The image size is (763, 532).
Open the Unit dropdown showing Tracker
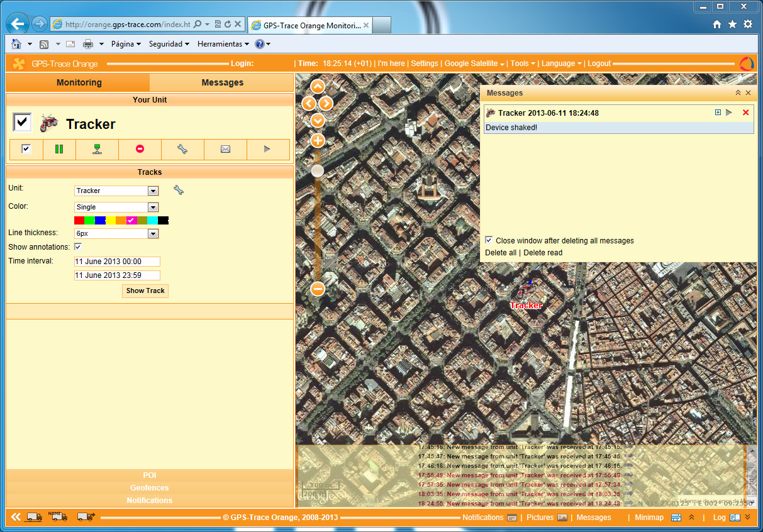tap(116, 191)
